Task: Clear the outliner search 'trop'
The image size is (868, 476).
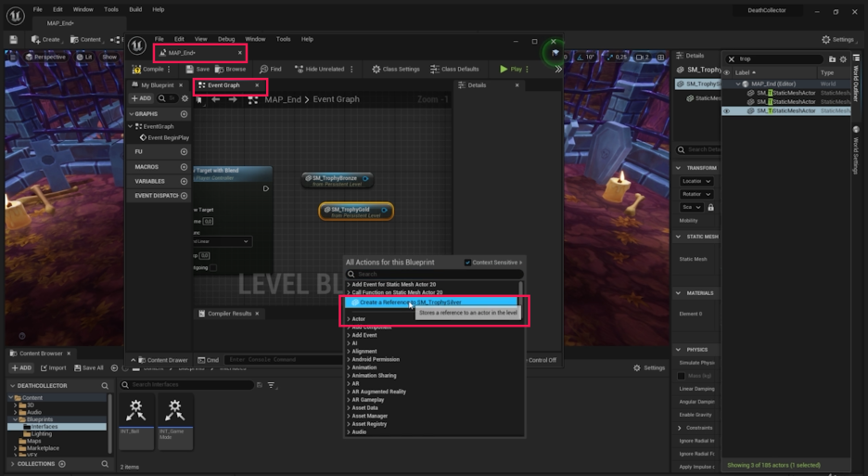Action: point(732,59)
